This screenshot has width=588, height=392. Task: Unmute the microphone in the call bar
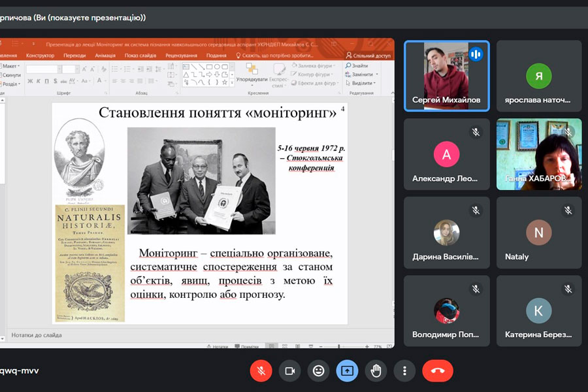tap(261, 370)
